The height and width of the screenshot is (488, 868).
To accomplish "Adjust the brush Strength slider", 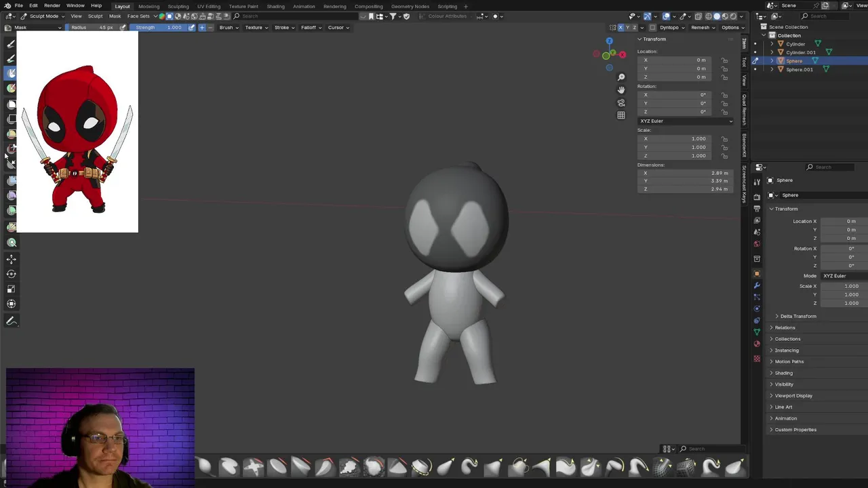I will pos(158,27).
